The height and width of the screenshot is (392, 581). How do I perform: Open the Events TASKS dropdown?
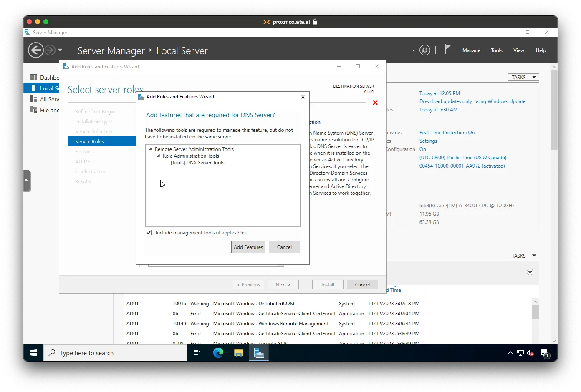(x=523, y=256)
